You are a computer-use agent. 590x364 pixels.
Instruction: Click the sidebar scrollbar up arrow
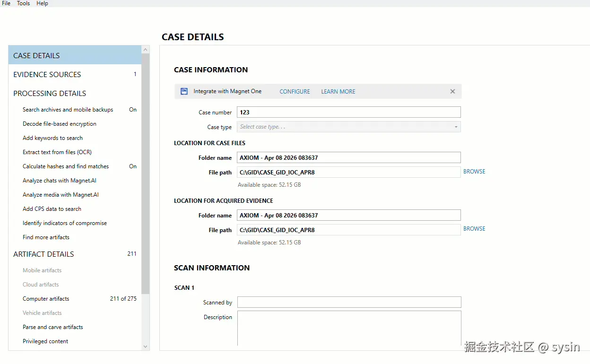point(145,49)
